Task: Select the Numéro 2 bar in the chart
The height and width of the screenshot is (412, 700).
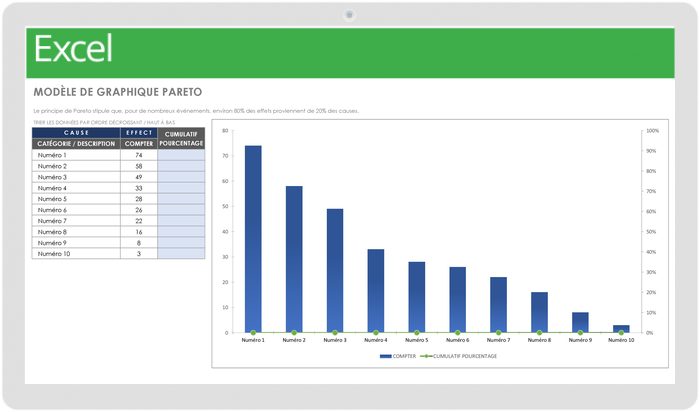Action: pyautogui.click(x=294, y=259)
